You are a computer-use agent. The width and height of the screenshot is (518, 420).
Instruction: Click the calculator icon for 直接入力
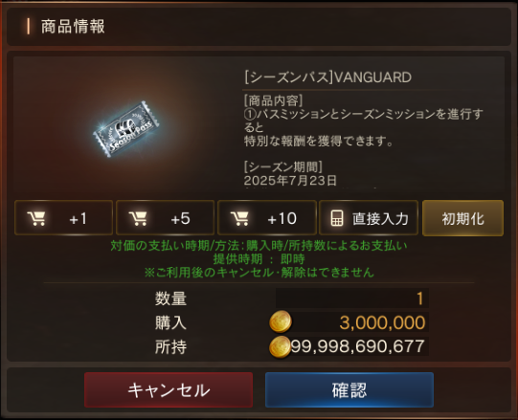(x=337, y=218)
